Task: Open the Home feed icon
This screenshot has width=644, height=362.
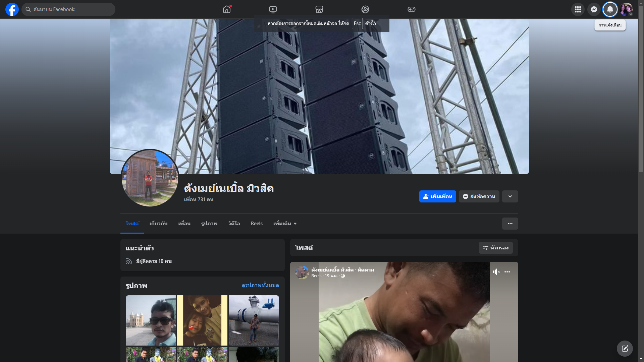Action: [x=227, y=9]
